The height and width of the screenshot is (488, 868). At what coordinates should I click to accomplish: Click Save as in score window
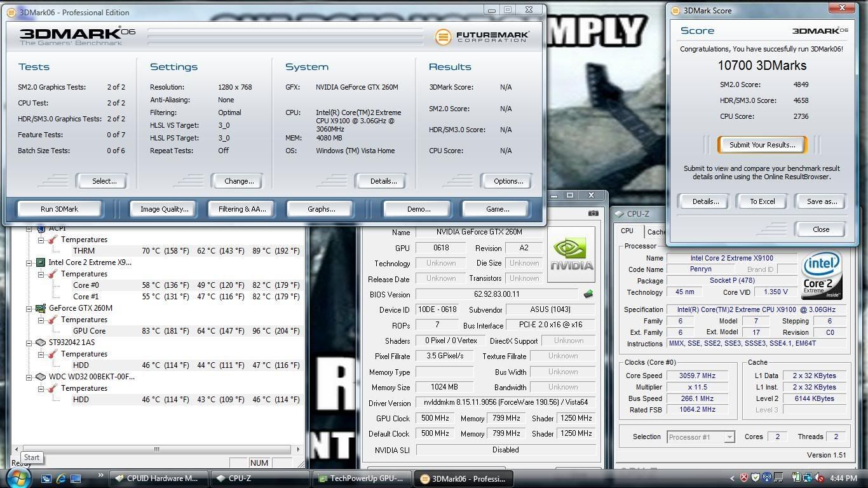[821, 201]
